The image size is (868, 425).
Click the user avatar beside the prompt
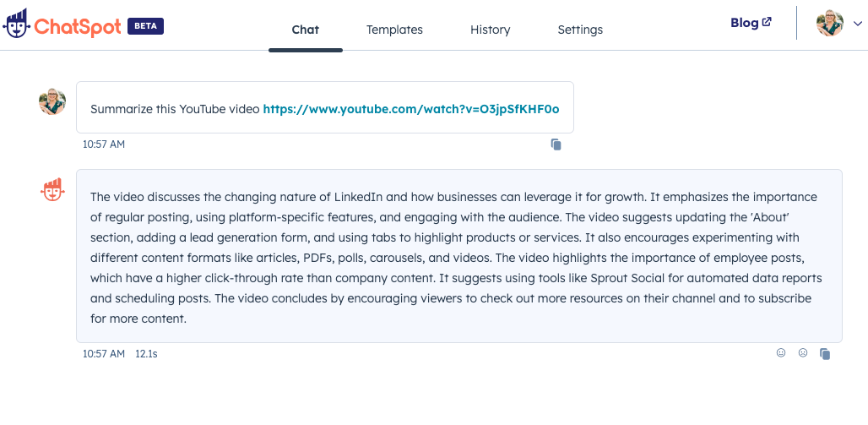52,101
